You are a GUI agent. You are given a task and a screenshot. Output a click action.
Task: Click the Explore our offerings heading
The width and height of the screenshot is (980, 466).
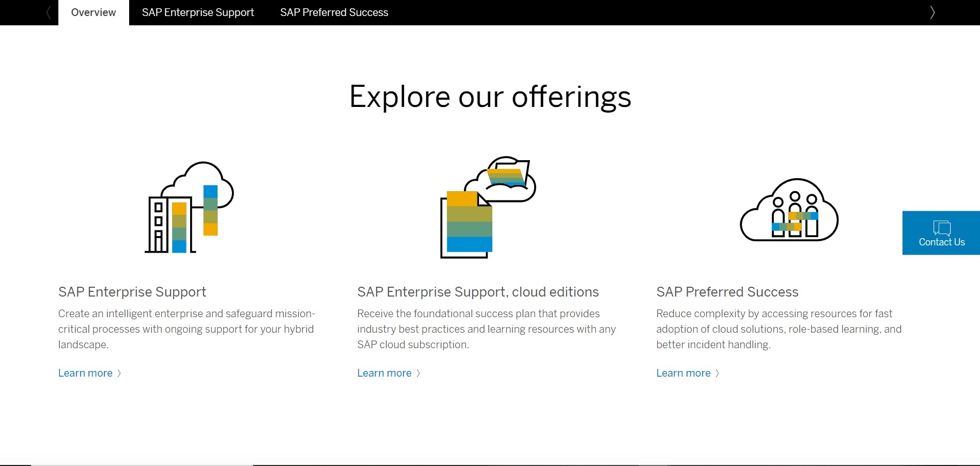[x=490, y=97]
